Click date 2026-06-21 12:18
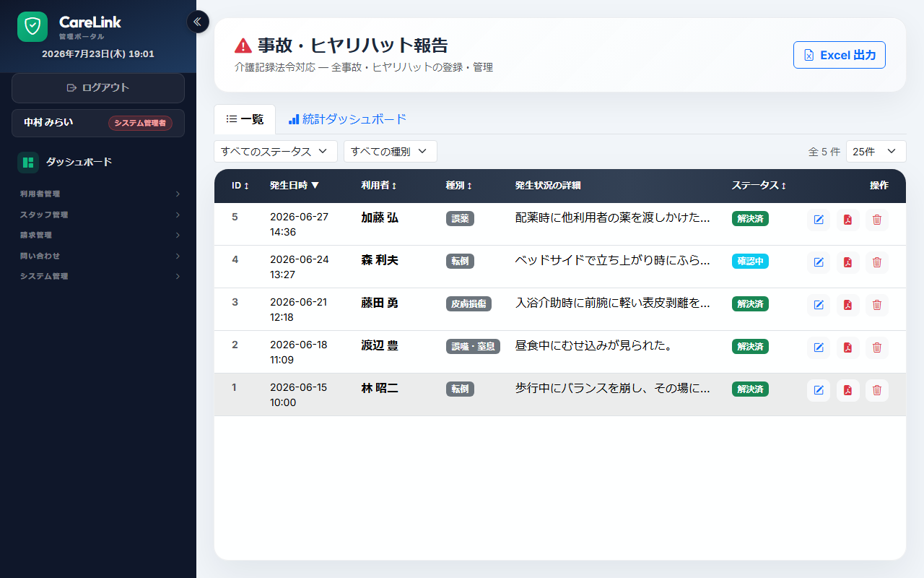This screenshot has height=578, width=924. (298, 310)
